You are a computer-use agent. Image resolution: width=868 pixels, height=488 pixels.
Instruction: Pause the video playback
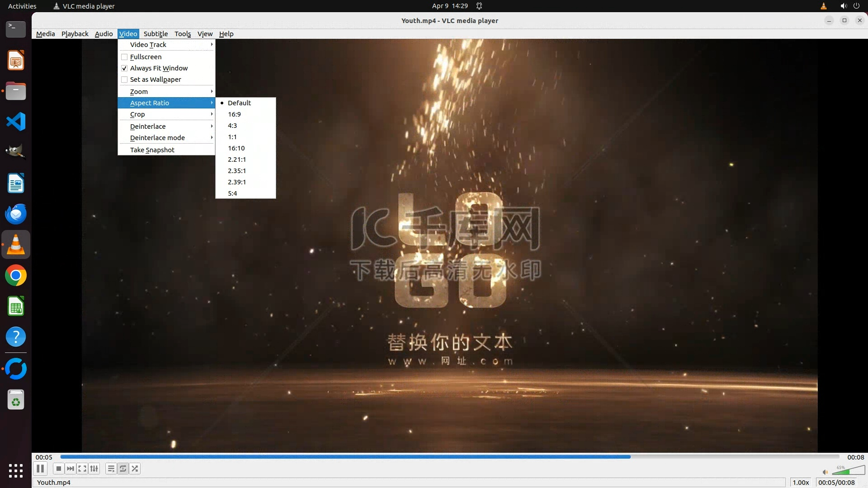pyautogui.click(x=40, y=469)
